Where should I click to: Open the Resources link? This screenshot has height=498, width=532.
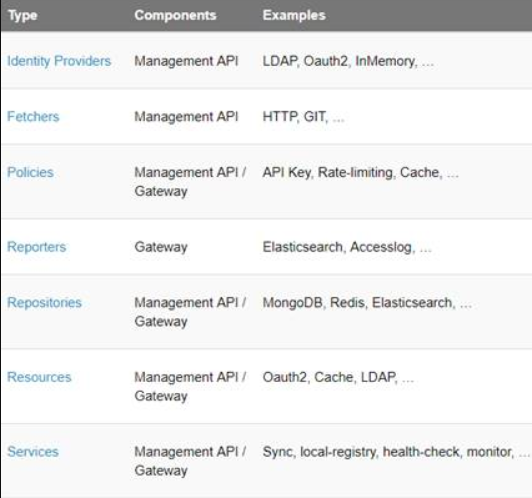click(x=39, y=377)
